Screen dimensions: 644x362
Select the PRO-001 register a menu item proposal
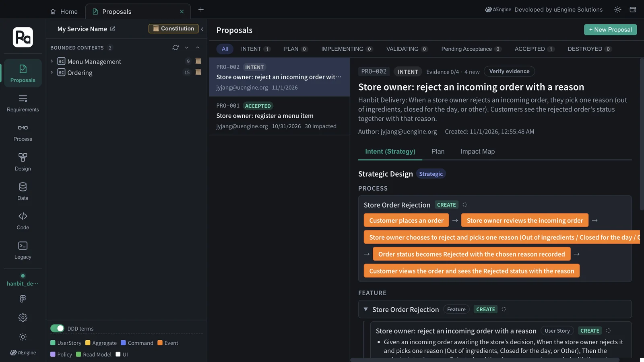click(279, 116)
